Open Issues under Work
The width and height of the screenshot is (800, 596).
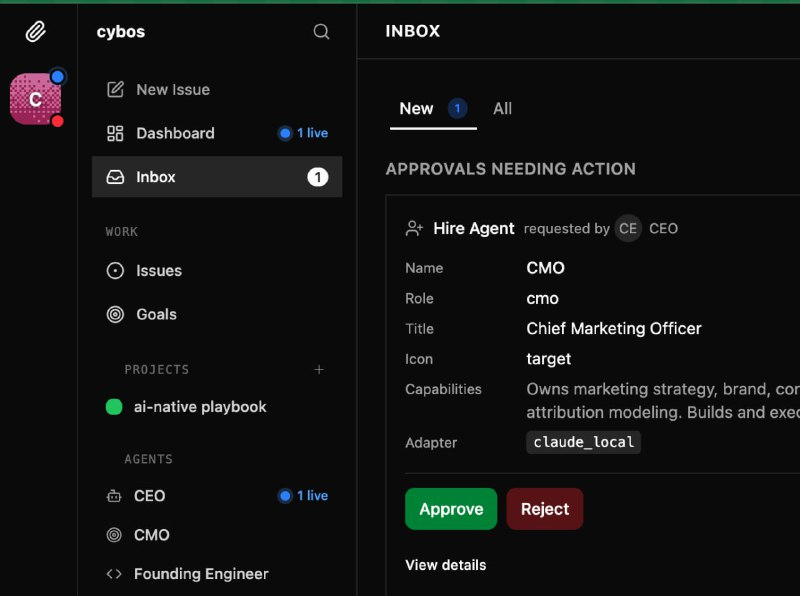(x=158, y=271)
